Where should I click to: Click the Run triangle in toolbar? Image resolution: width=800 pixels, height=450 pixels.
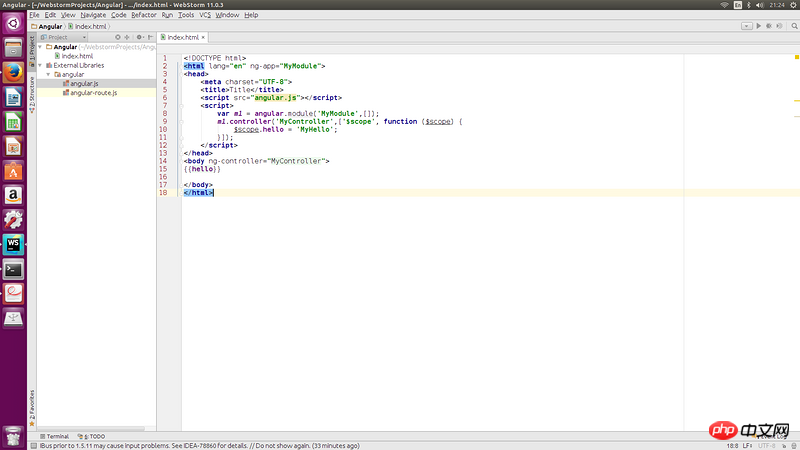759,26
